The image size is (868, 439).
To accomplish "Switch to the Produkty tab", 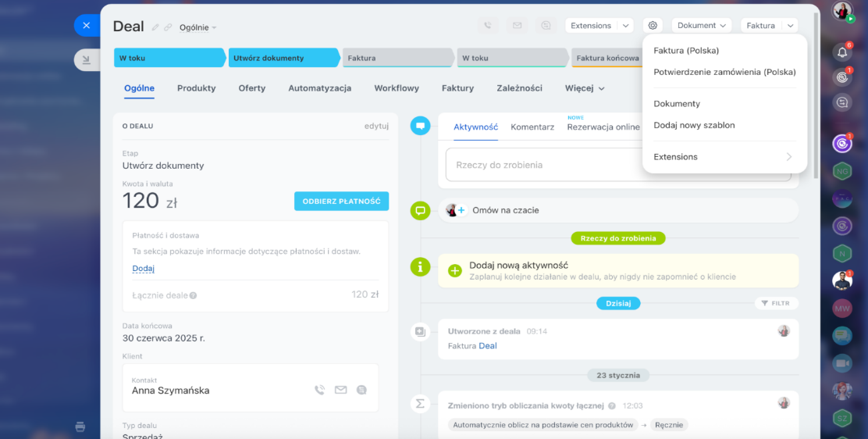I will pyautogui.click(x=196, y=88).
